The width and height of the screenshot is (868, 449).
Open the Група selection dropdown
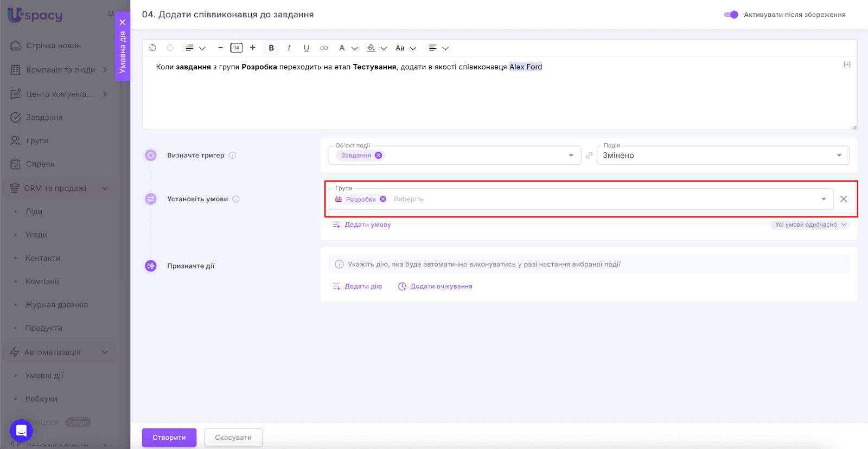[824, 199]
